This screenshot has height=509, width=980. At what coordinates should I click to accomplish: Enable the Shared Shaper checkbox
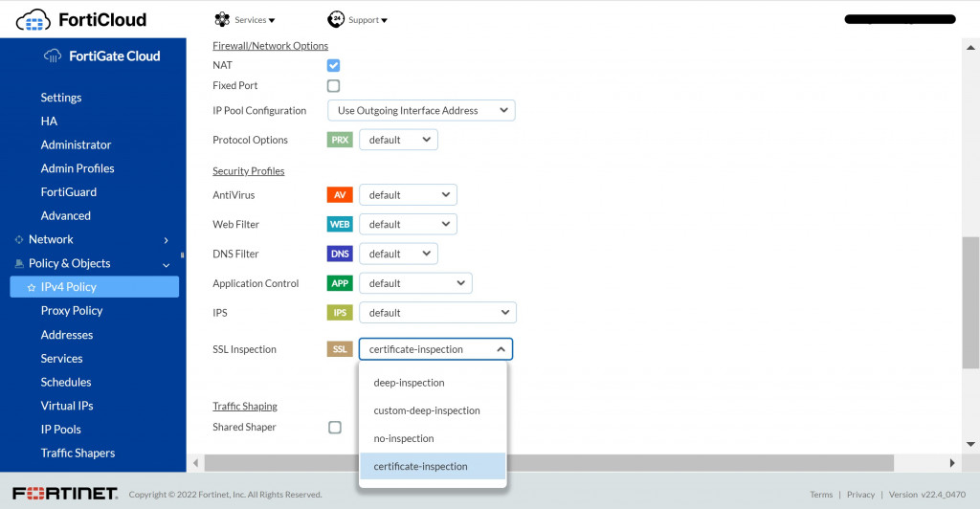click(335, 427)
